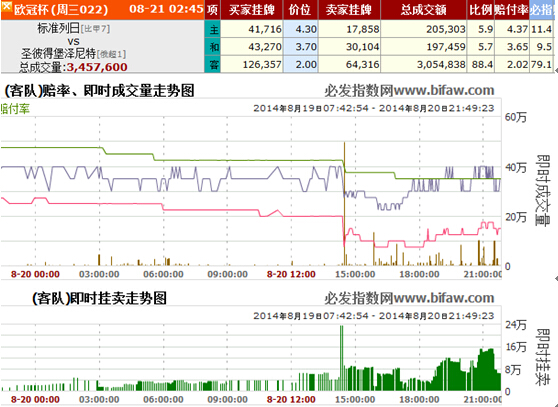This screenshot has width=558, height=407.
Task: Click payout rate 4.37
Action: pos(517,29)
